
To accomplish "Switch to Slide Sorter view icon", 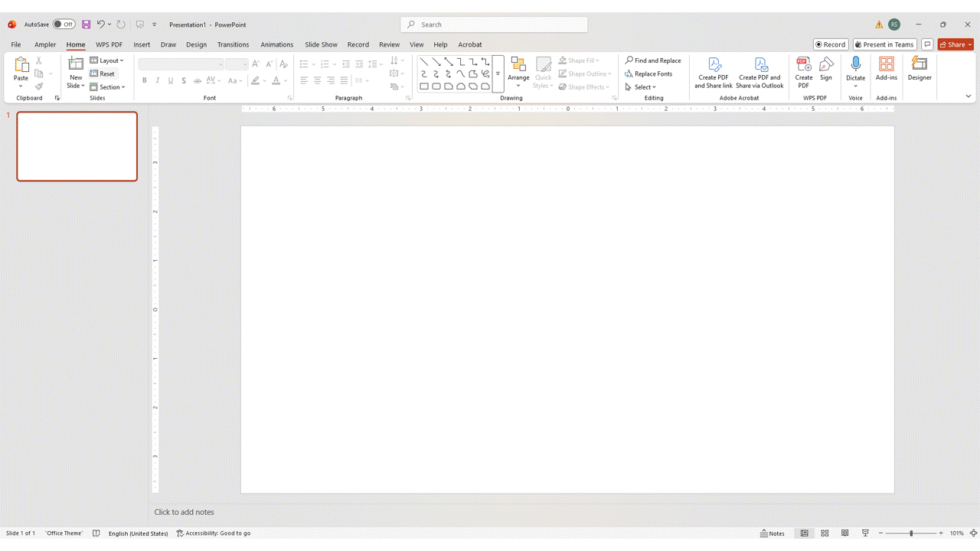I will click(825, 533).
